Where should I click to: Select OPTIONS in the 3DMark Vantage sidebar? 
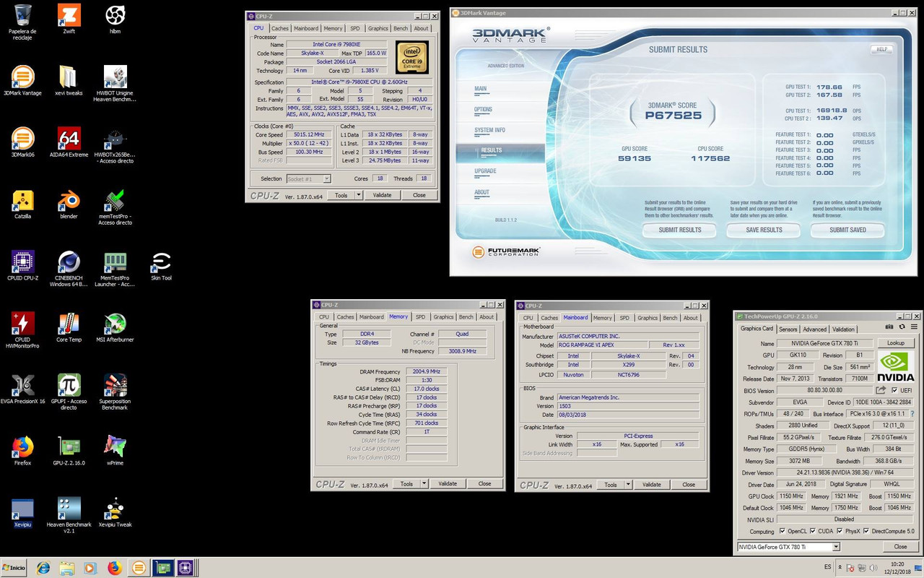coord(484,110)
